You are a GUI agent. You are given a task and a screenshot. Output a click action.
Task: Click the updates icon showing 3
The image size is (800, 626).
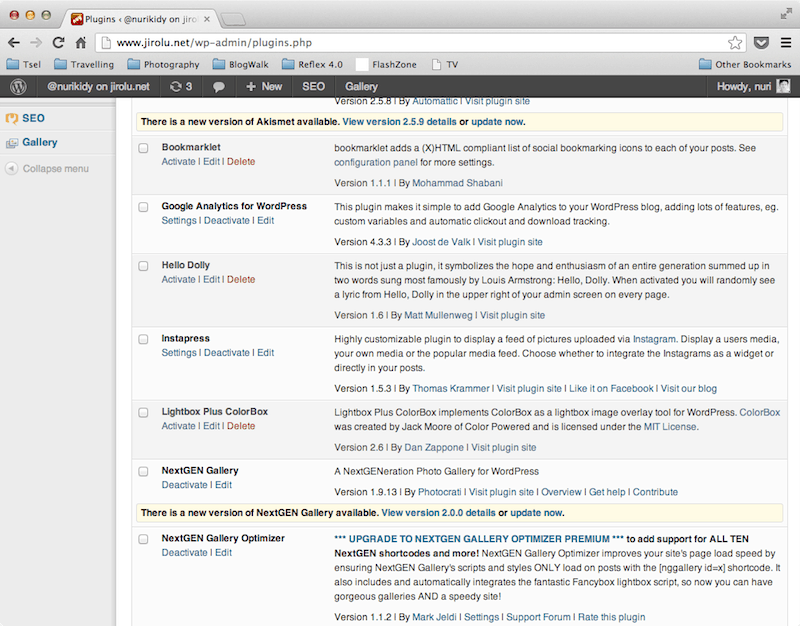click(x=181, y=87)
